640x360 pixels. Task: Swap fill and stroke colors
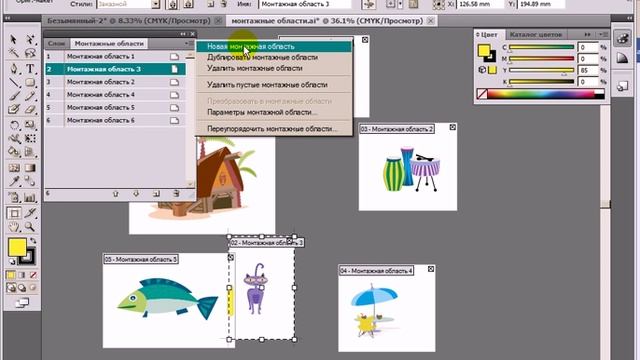pyautogui.click(x=33, y=241)
